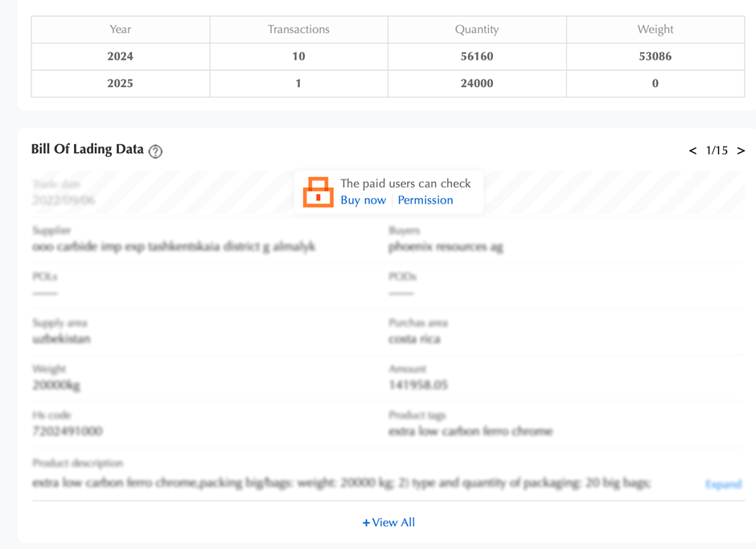Click the Buy now link
The height and width of the screenshot is (549, 756).
click(x=363, y=200)
